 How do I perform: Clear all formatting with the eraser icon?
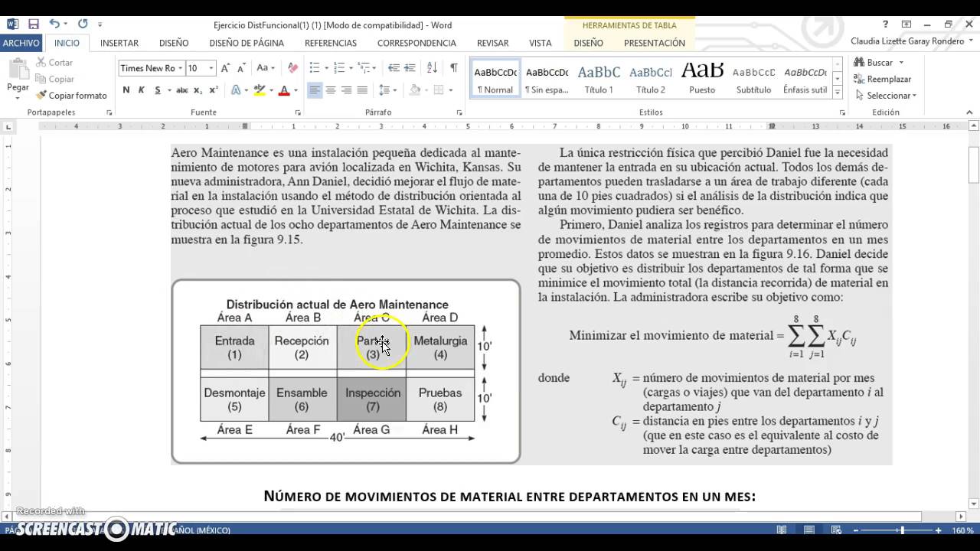[292, 68]
